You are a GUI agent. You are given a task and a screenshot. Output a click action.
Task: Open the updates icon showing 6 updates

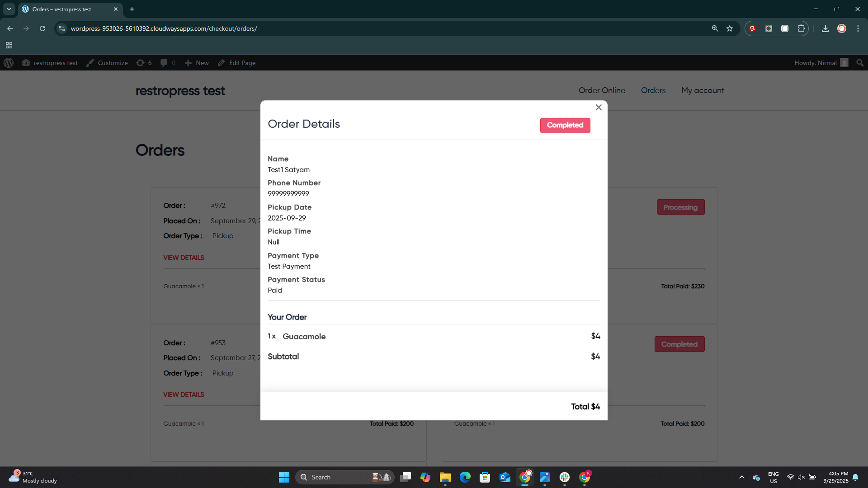tap(141, 63)
